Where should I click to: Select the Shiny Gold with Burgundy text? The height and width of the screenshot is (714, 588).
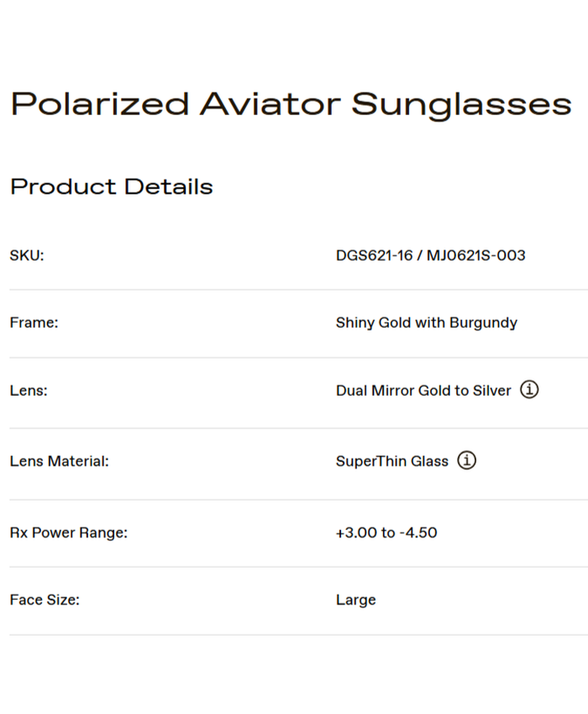427,323
